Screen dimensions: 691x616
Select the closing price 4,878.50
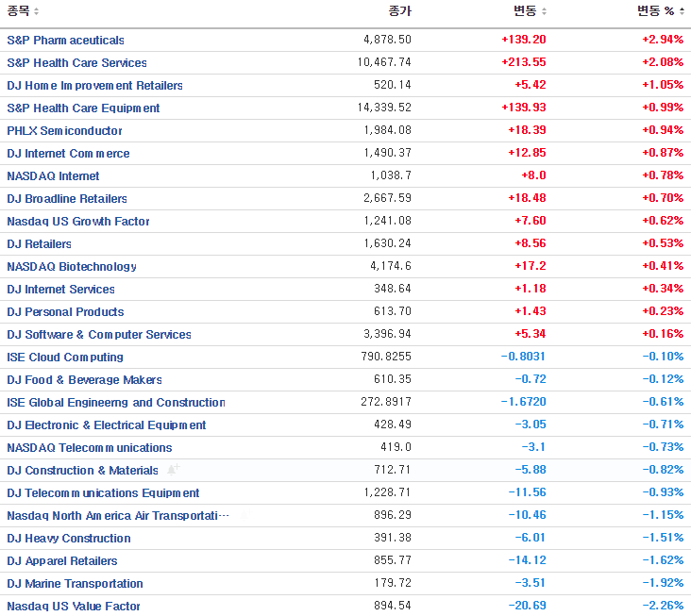pos(387,40)
